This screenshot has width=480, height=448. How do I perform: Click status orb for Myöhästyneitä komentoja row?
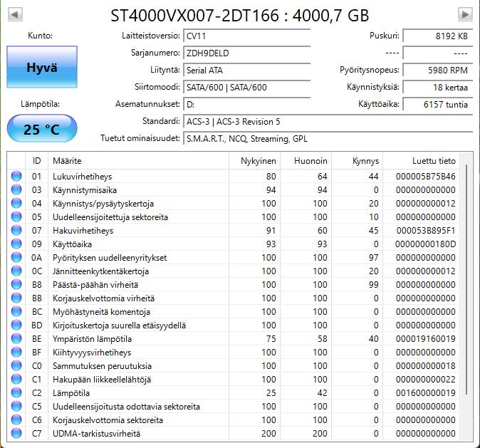click(x=16, y=311)
